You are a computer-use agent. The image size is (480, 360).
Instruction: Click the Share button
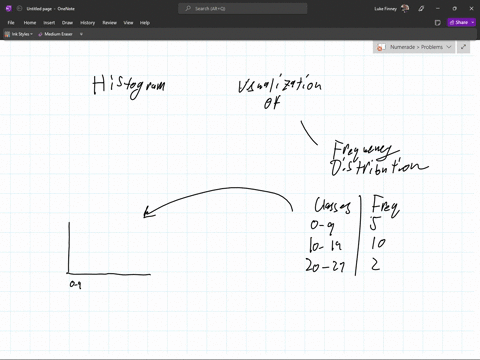(459, 22)
